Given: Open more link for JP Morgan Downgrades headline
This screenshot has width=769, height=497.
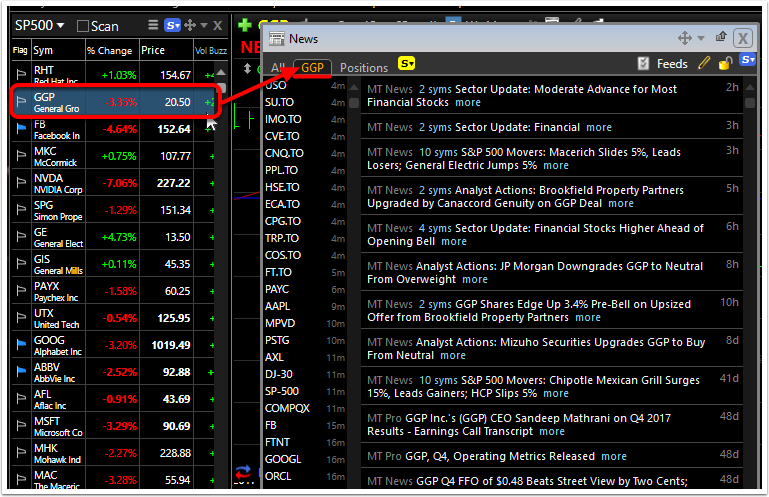Looking at the screenshot, I should click(x=475, y=279).
